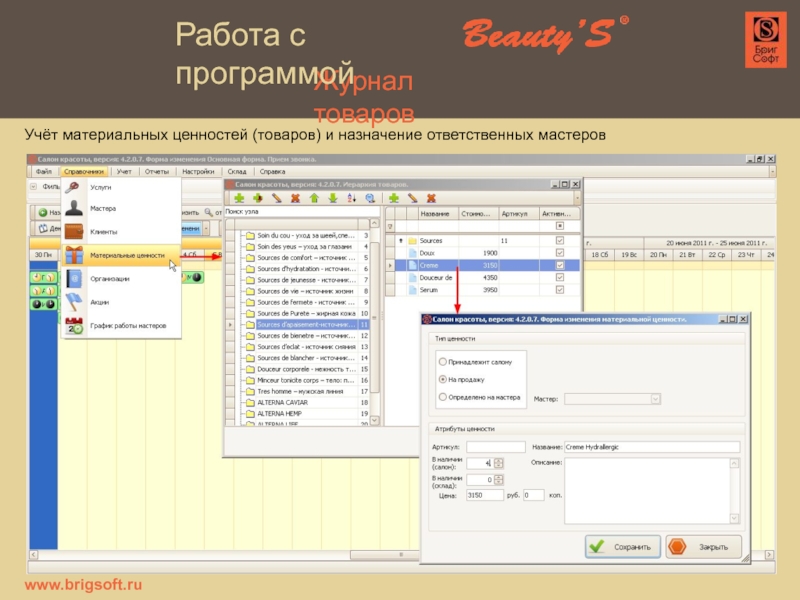The image size is (800, 600).
Task: Open the Справочники menu
Action: click(84, 171)
